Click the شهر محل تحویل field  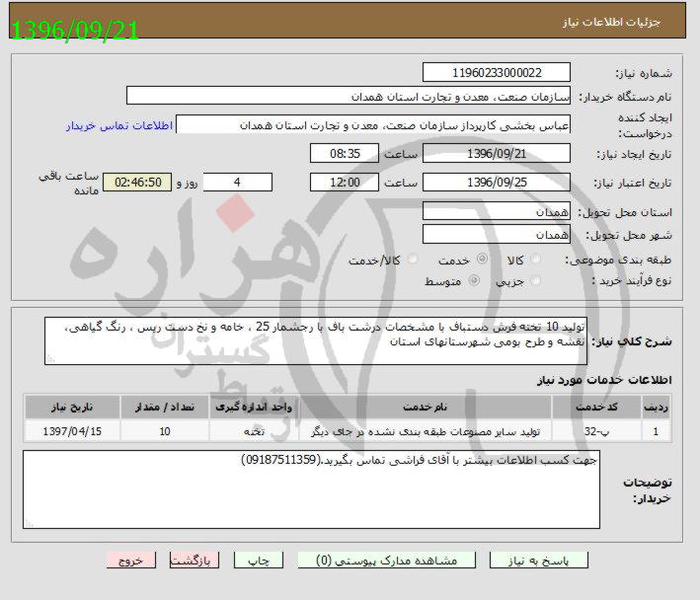[x=497, y=234]
